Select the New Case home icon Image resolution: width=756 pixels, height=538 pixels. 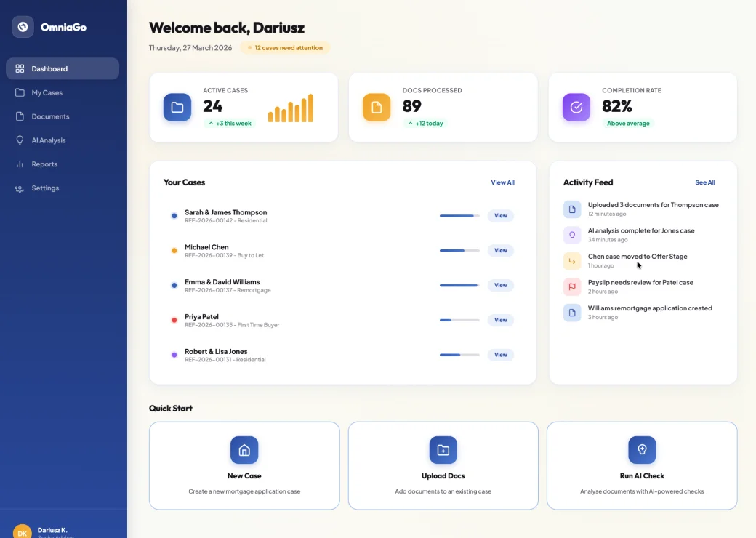click(x=244, y=449)
